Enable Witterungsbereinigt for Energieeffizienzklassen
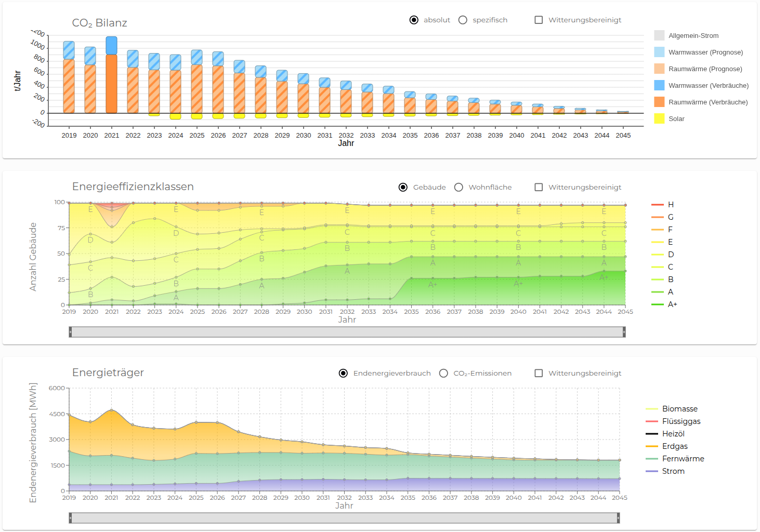This screenshot has height=532, width=760. (539, 188)
